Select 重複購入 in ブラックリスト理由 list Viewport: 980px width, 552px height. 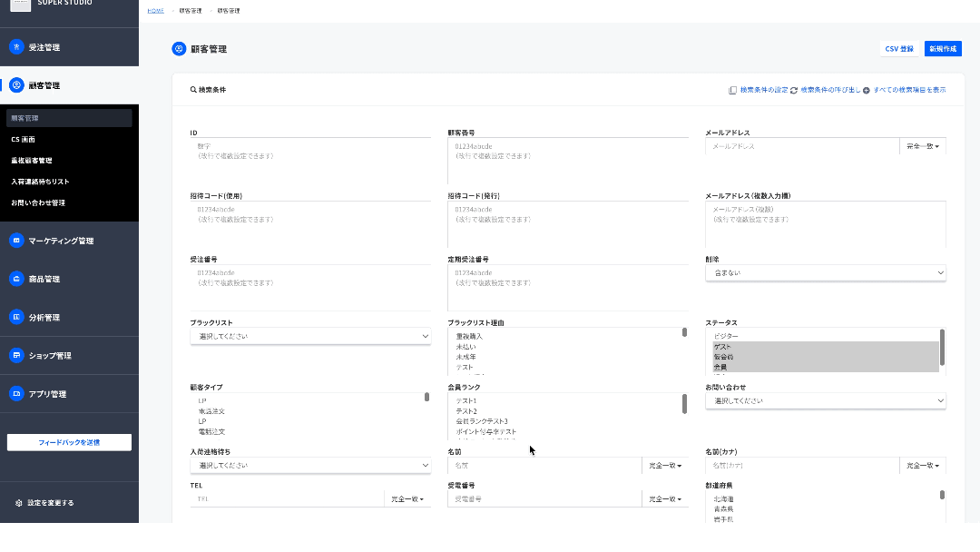pos(469,336)
